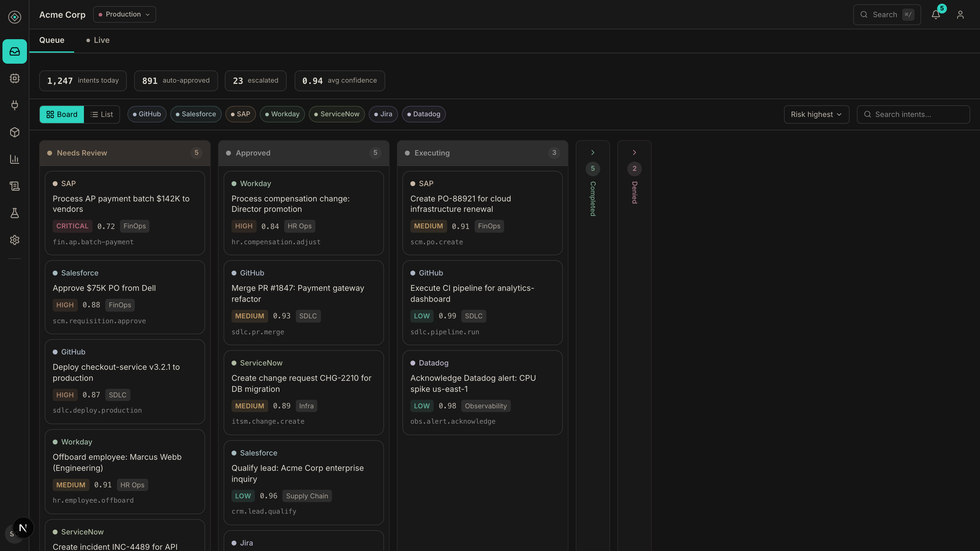The image size is (980, 551).
Task: Open the Production environment dropdown
Action: (x=124, y=14)
